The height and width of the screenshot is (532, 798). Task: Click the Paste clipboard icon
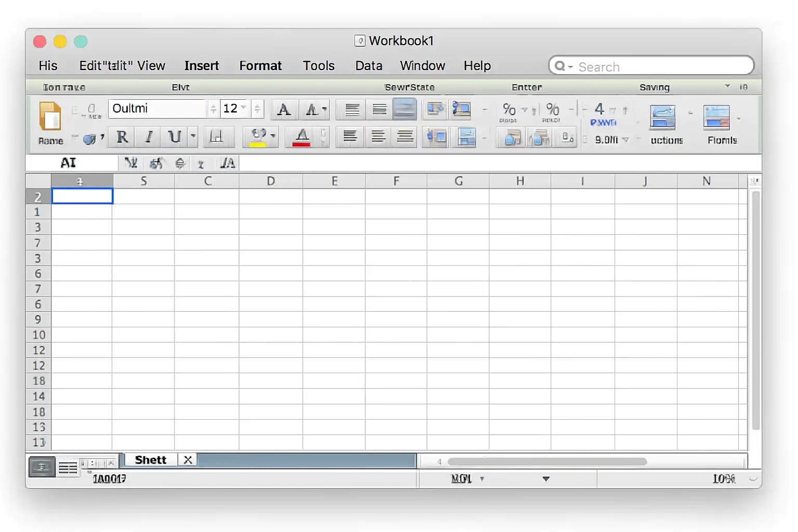click(50, 116)
